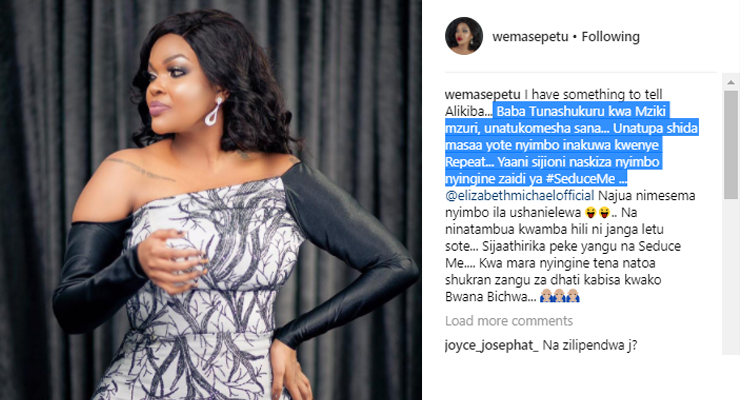Click the scrollbar up arrow in comments
This screenshot has width=740, height=400.
click(731, 83)
